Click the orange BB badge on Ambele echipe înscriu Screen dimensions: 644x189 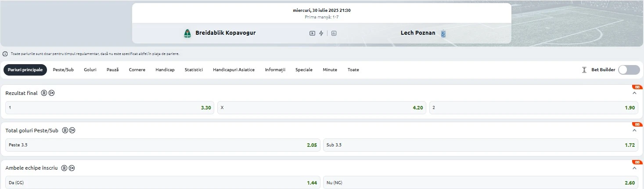(x=637, y=162)
